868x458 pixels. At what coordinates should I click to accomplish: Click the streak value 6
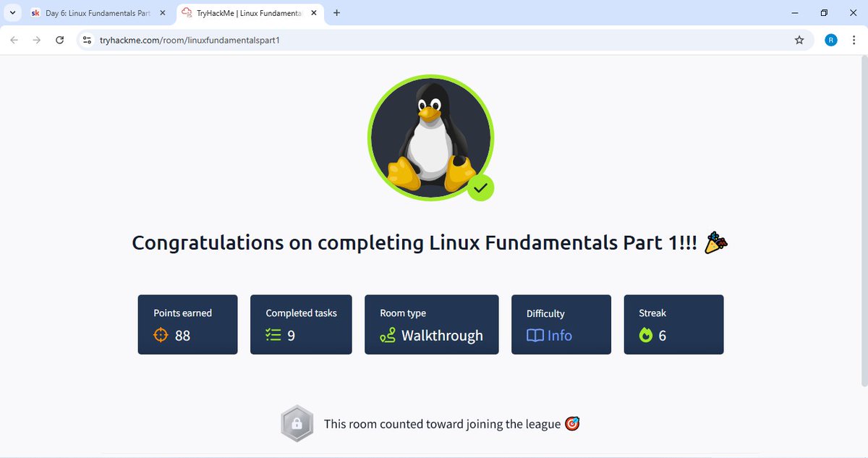pos(663,336)
